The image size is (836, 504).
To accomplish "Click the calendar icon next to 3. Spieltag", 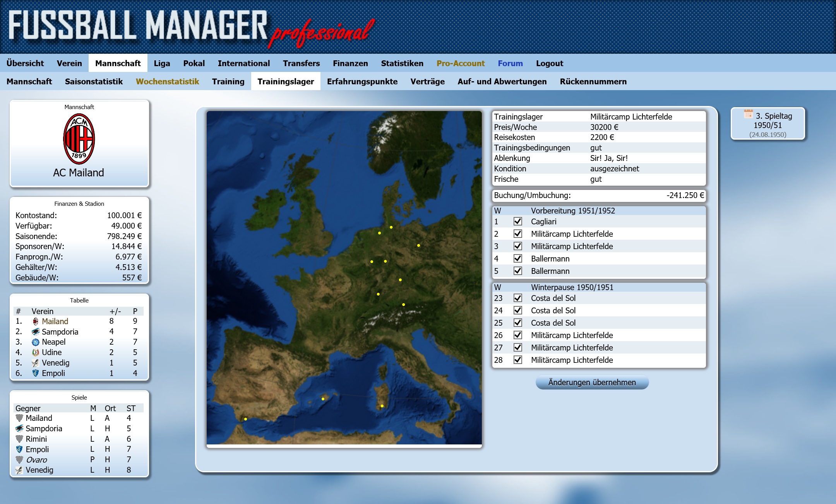I will (x=748, y=114).
